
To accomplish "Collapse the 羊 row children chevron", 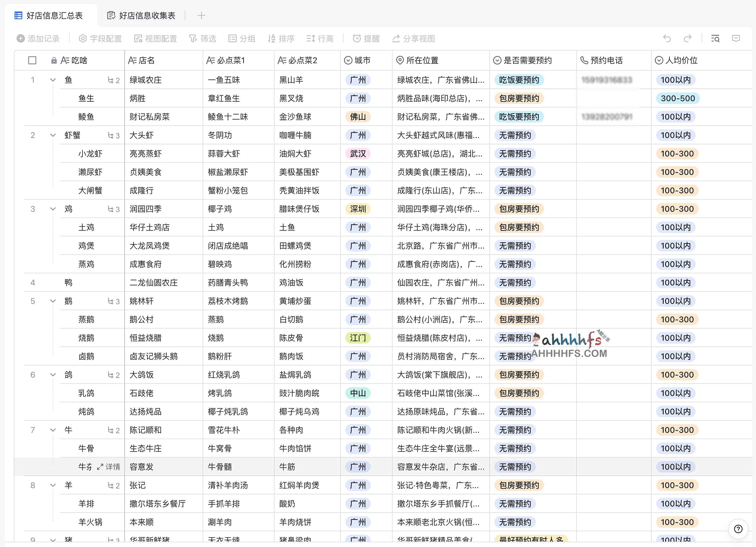I will (x=53, y=485).
